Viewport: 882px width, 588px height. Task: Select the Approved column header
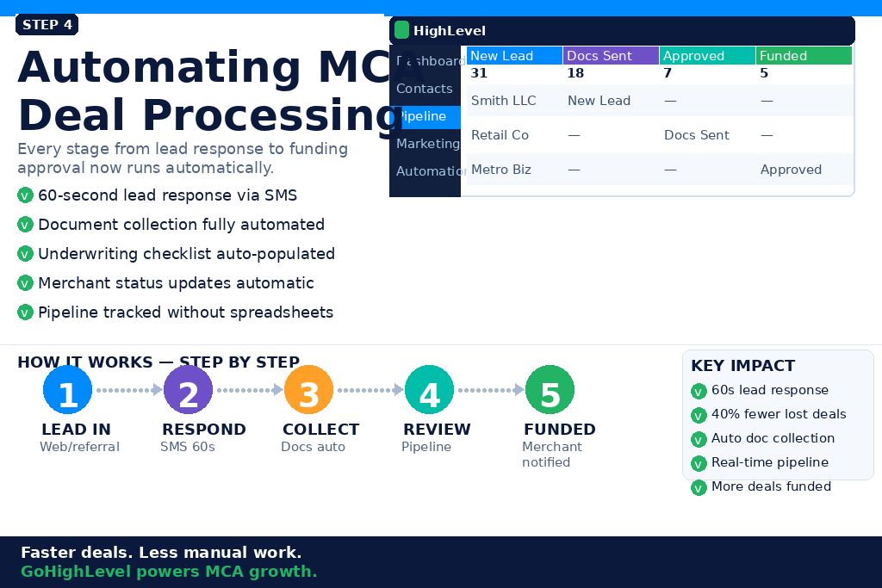pos(708,56)
